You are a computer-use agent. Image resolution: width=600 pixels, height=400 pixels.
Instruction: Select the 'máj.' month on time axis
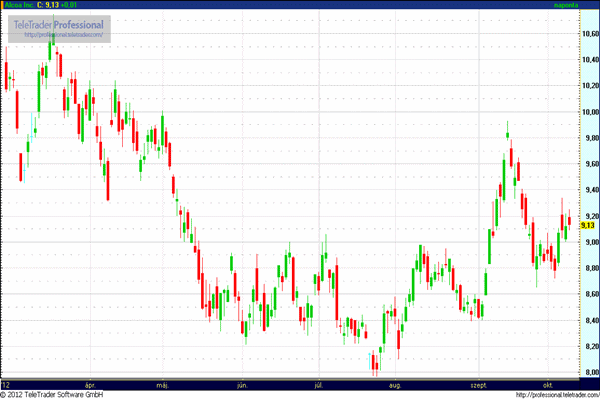pos(164,384)
